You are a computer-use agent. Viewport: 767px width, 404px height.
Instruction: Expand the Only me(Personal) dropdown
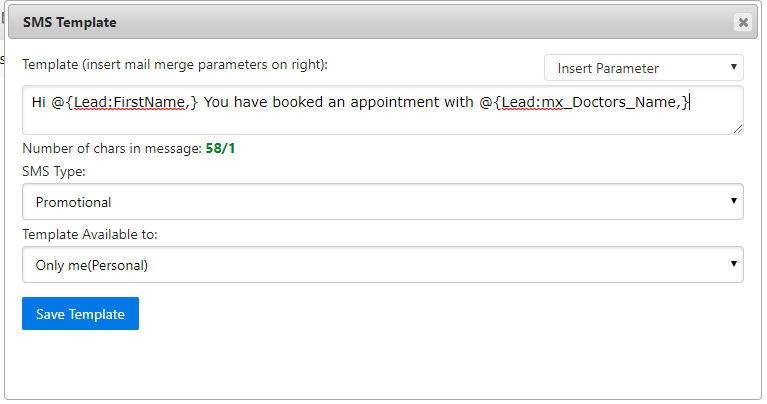point(382,265)
